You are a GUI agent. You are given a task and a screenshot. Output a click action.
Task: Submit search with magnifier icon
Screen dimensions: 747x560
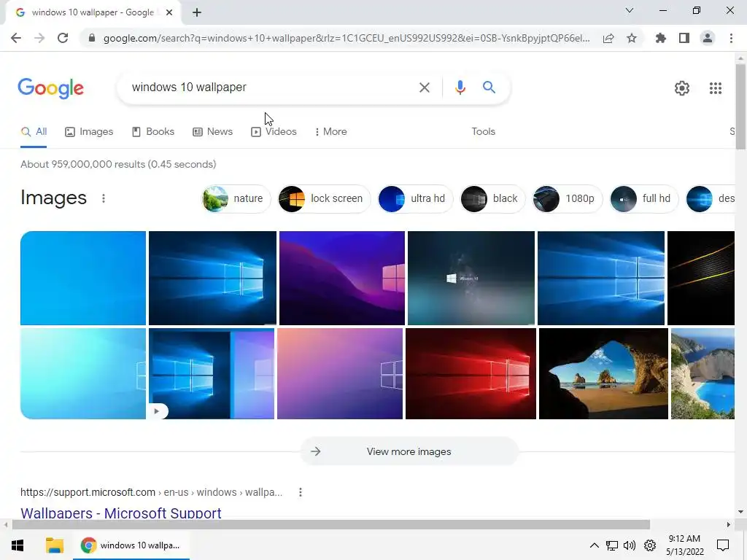pos(489,87)
